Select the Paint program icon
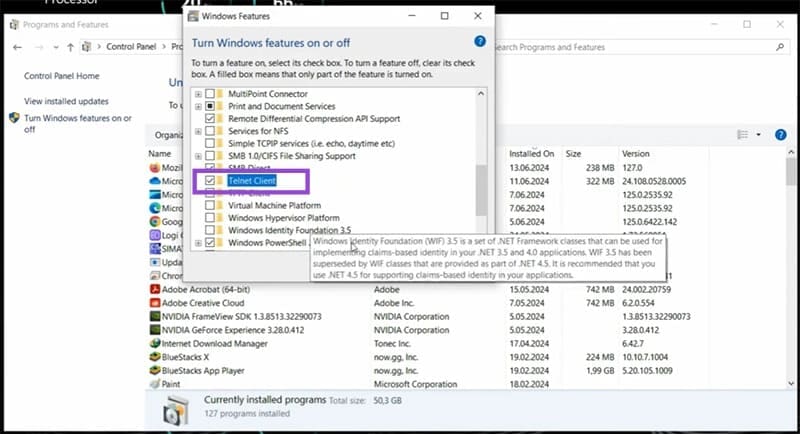Screen dimensions: 800x434 click(155, 383)
